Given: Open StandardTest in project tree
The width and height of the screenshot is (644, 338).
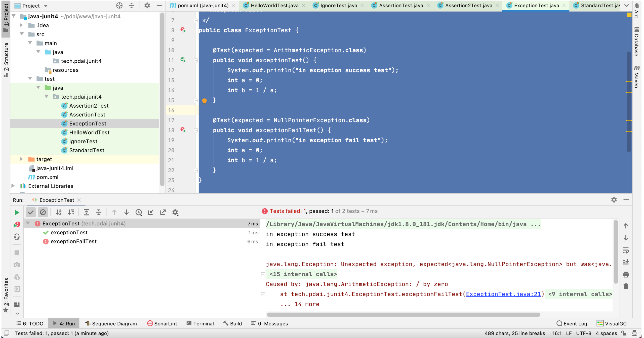Looking at the screenshot, I should pos(86,150).
